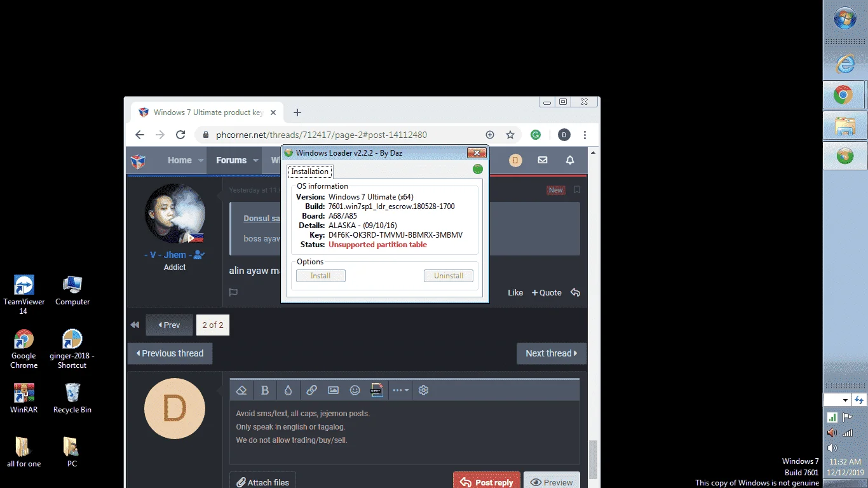Go to the Prev page button

pyautogui.click(x=169, y=325)
